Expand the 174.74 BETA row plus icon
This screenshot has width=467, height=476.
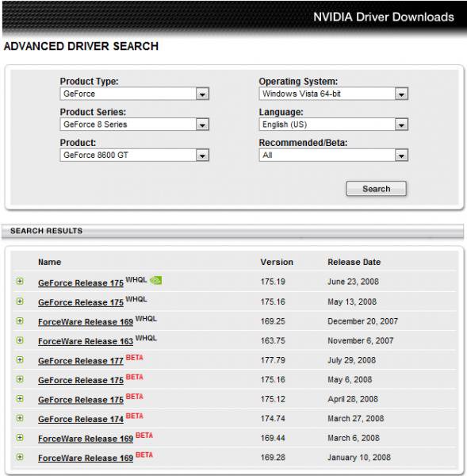pos(20,418)
